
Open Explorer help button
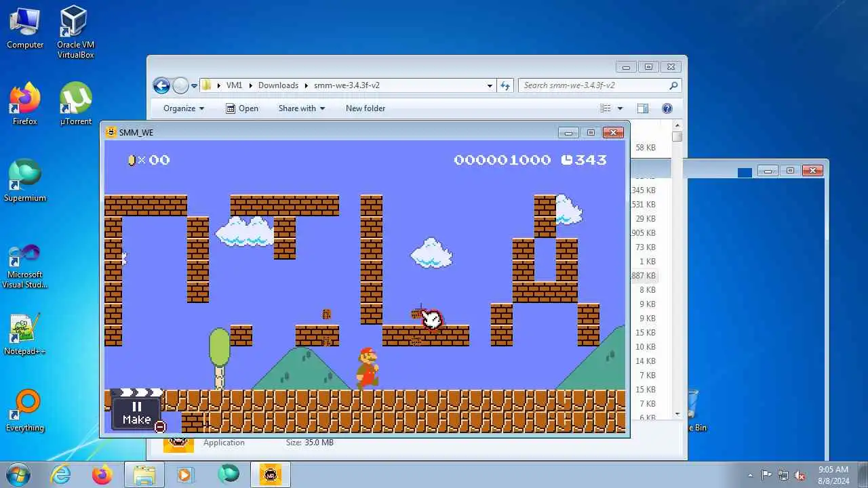(667, 108)
